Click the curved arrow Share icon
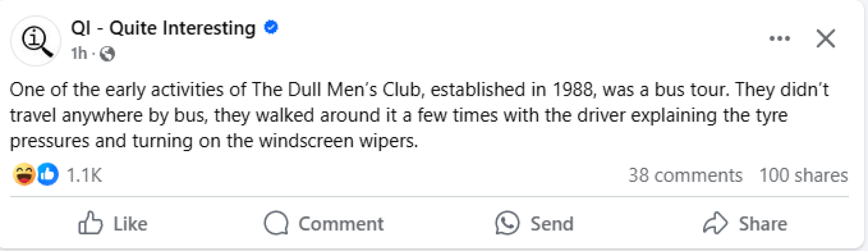The width and height of the screenshot is (868, 251). point(715,223)
